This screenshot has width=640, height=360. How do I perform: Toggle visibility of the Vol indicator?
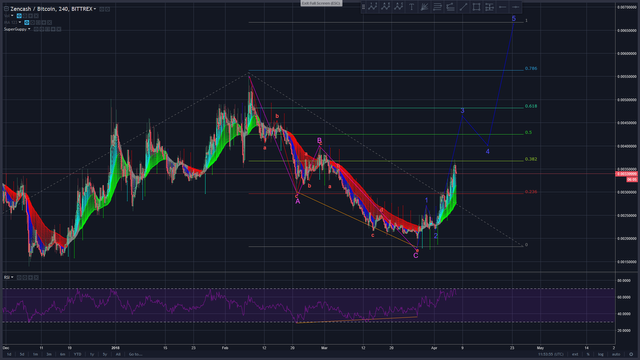(19, 16)
